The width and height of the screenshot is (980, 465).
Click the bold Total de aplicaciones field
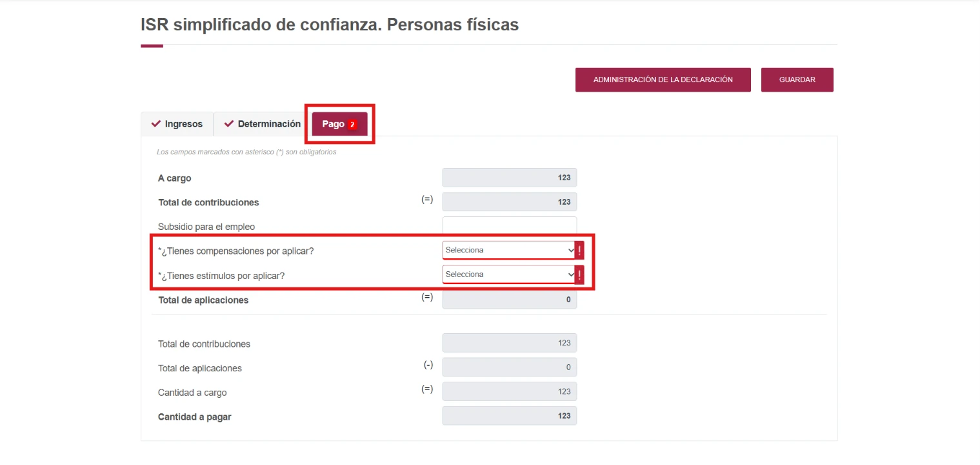pyautogui.click(x=510, y=300)
